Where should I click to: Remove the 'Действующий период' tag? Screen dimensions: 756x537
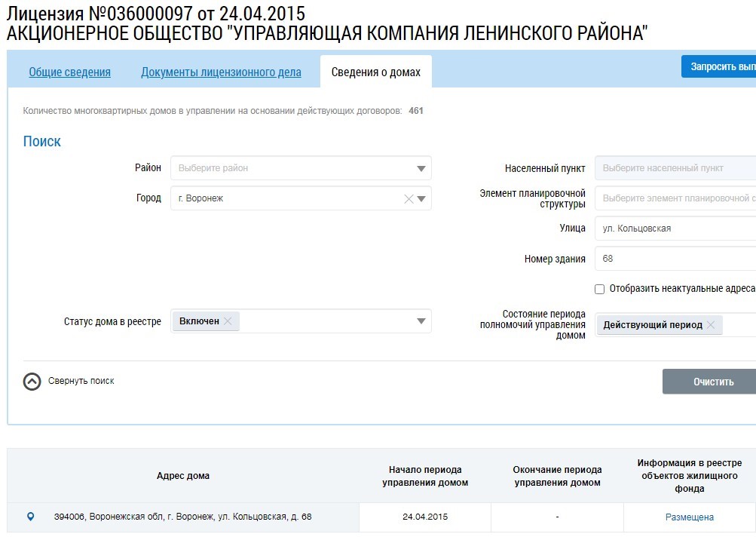pyautogui.click(x=711, y=325)
